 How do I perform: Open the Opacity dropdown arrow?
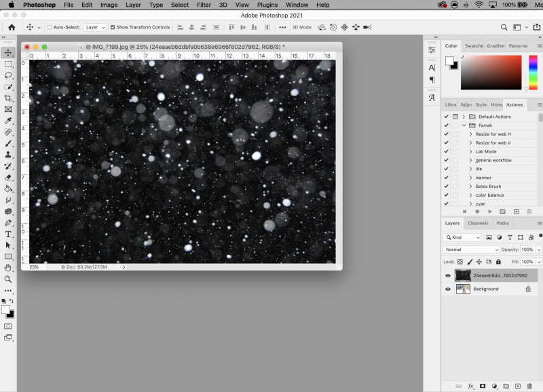pos(539,250)
